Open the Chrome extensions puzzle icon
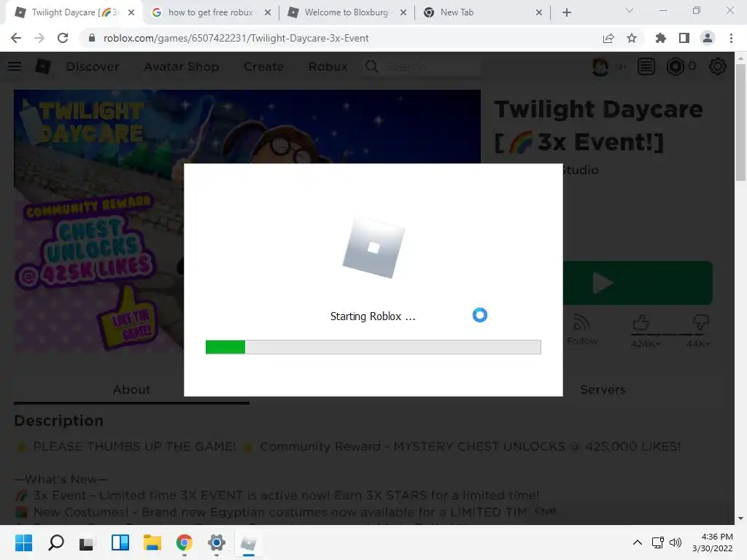Image resolution: width=747 pixels, height=560 pixels. pos(660,38)
